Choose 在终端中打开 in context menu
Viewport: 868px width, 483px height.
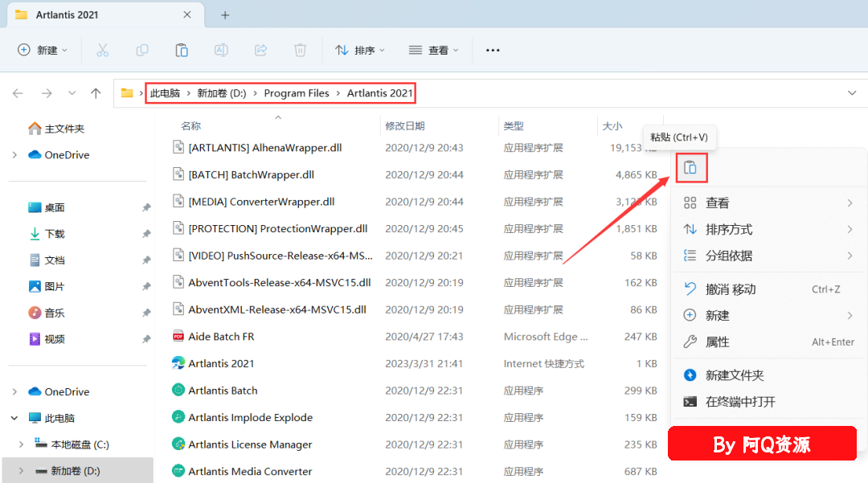(769, 402)
